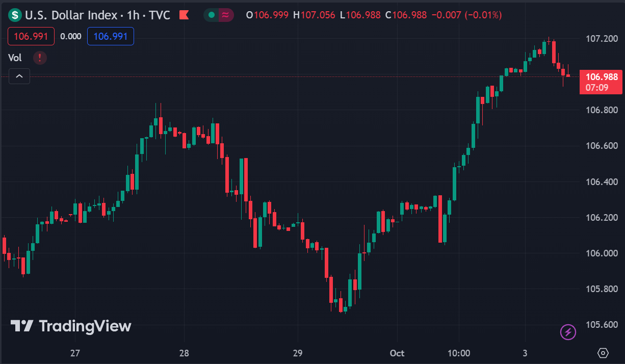Image resolution: width=625 pixels, height=364 pixels.
Task: Click the green dollar symbol logo
Action: (x=16, y=15)
